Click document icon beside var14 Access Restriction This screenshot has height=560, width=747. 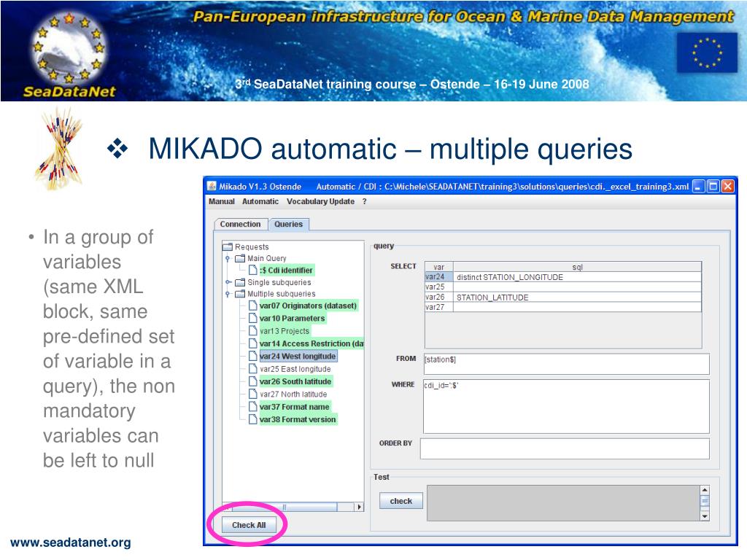[x=253, y=343]
